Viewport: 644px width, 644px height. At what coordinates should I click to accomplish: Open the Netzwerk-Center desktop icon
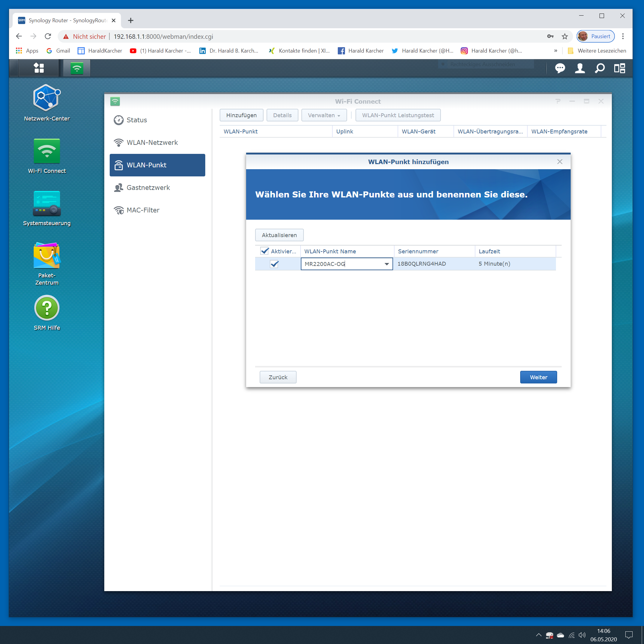click(47, 98)
